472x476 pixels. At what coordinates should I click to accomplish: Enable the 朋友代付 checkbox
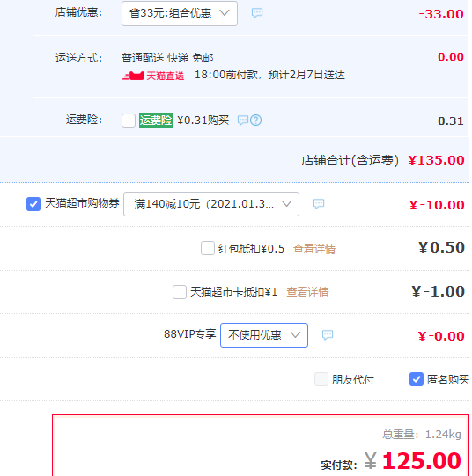tap(321, 379)
